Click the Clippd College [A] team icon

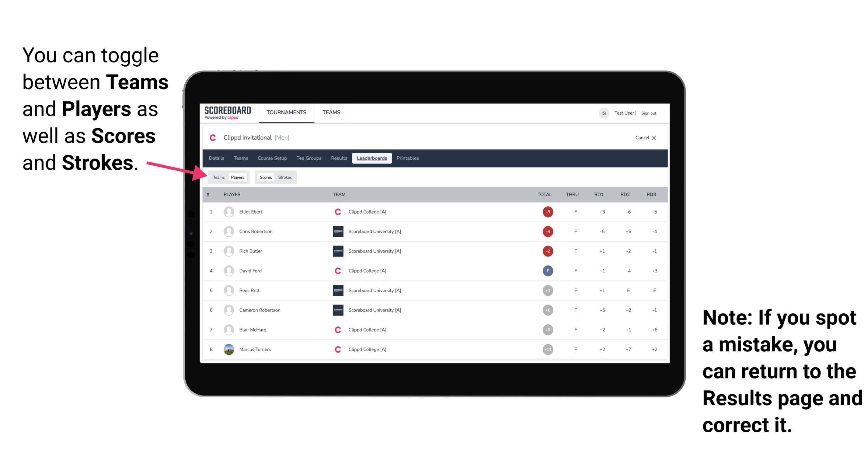[337, 212]
